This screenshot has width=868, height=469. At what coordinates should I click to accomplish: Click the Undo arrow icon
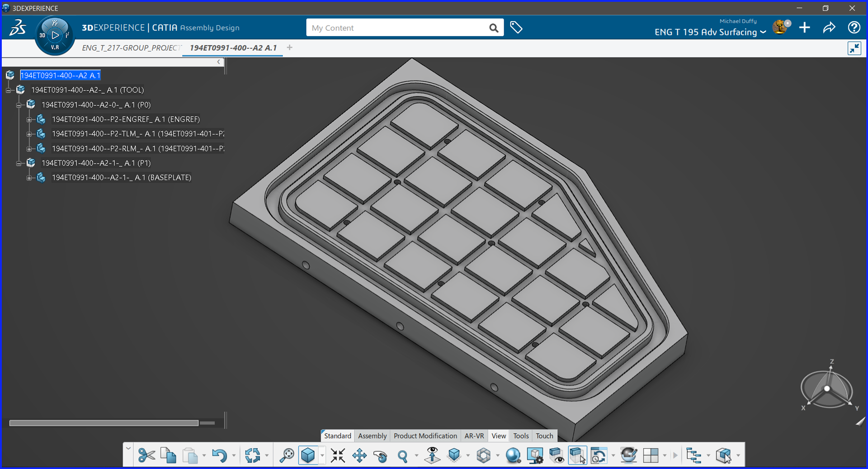219,455
